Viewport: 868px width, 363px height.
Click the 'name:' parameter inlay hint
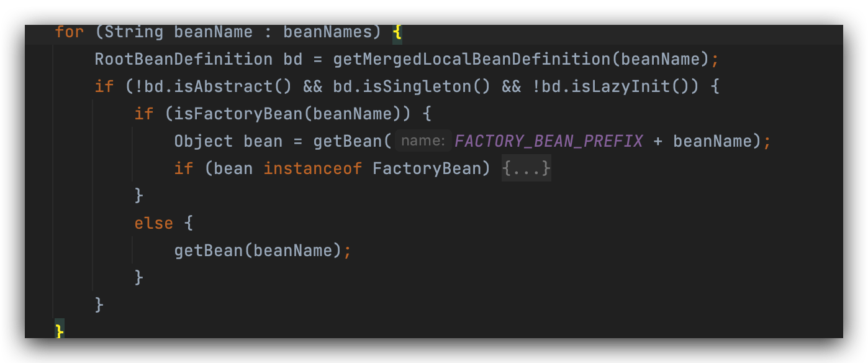point(423,141)
